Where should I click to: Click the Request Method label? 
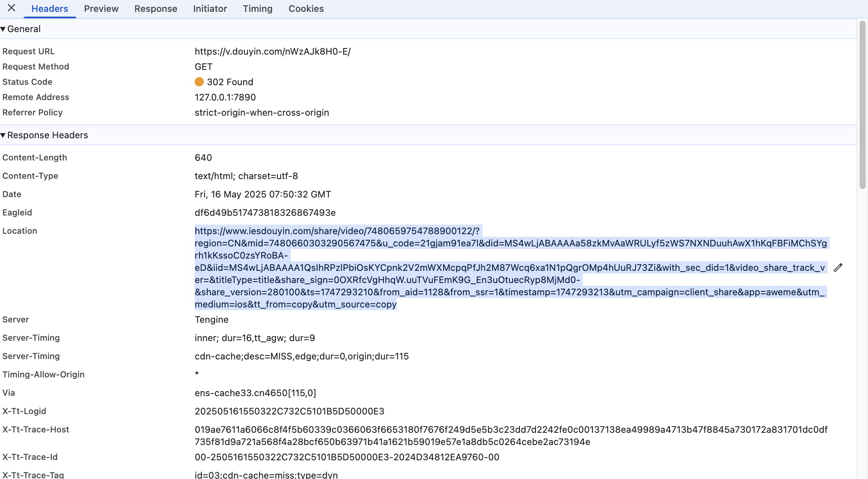click(36, 66)
